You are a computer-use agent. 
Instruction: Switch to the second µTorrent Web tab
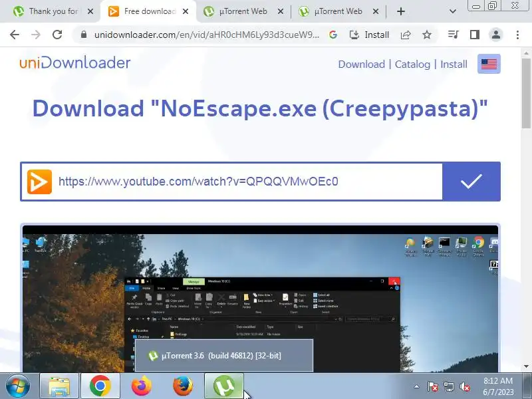(x=338, y=11)
